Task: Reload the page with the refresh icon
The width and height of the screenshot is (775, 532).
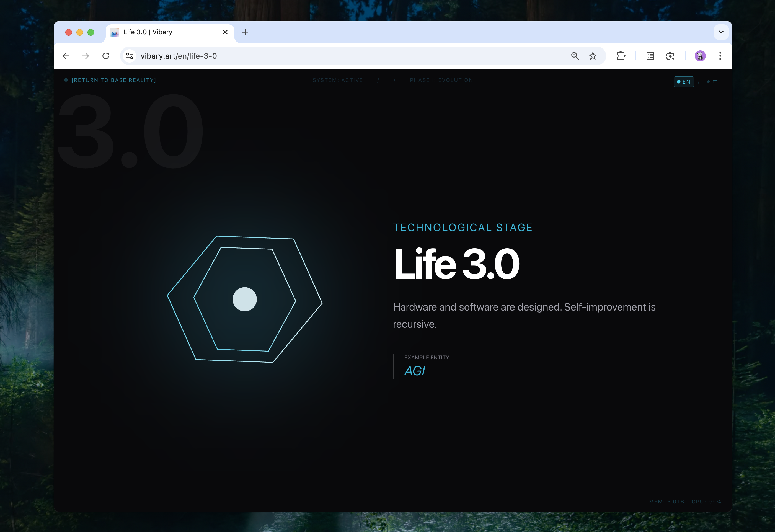Action: (x=106, y=56)
